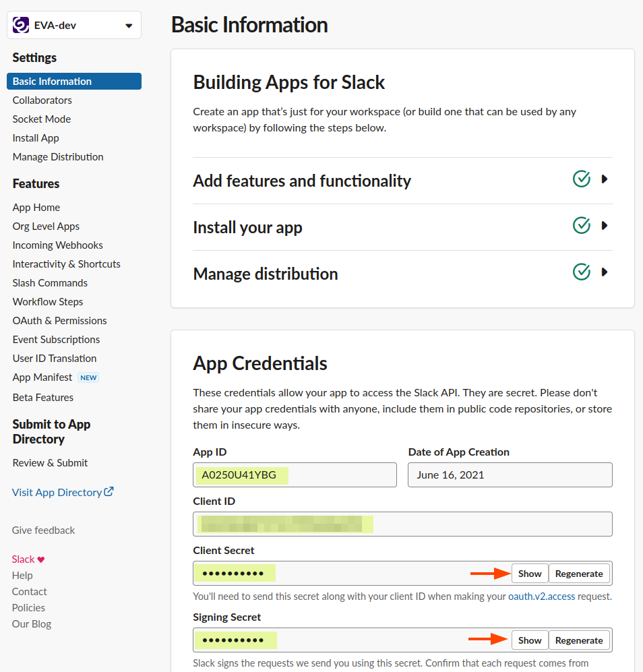Viewport: 643px width, 672px height.
Task: Open the oauth.v2.access documentation link
Action: point(541,596)
